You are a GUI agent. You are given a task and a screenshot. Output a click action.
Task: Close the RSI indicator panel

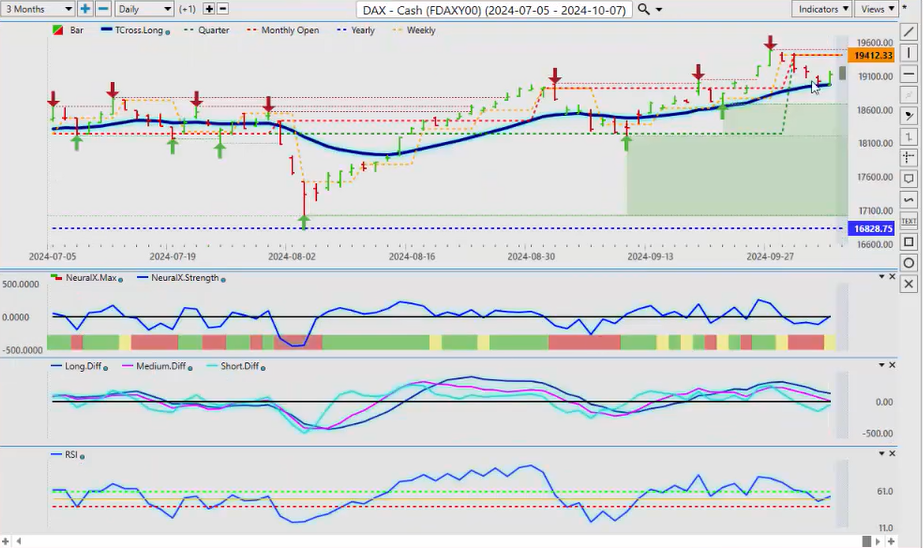[892, 453]
